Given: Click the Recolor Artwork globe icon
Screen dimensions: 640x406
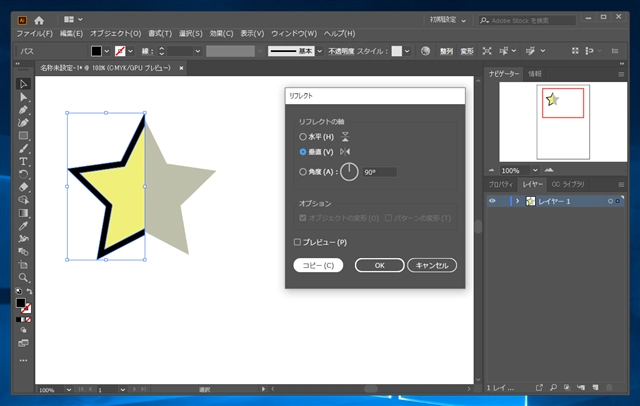Looking at the screenshot, I should coord(425,51).
